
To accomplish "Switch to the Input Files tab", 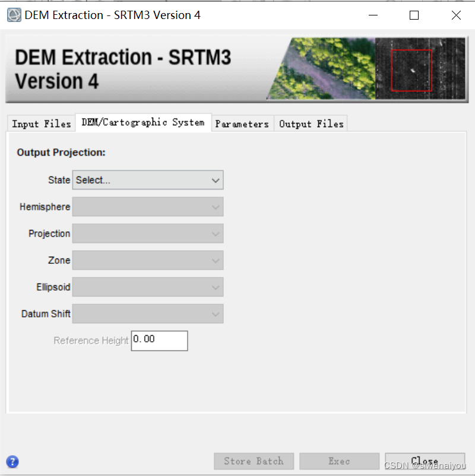I will click(40, 124).
